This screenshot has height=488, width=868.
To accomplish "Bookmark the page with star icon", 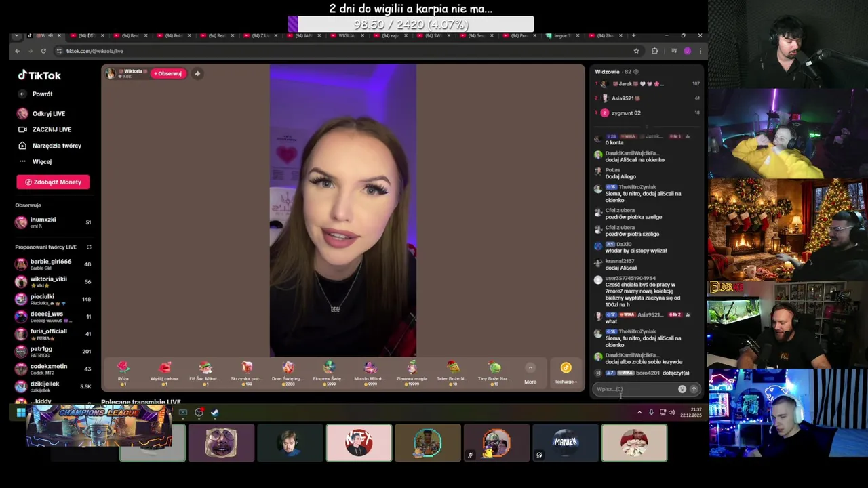I will pos(636,51).
